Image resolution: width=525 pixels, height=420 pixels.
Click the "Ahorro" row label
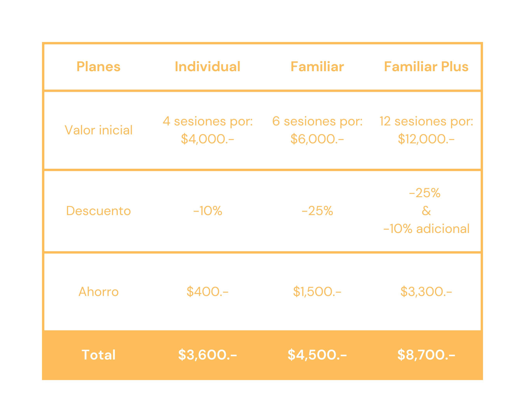98,292
